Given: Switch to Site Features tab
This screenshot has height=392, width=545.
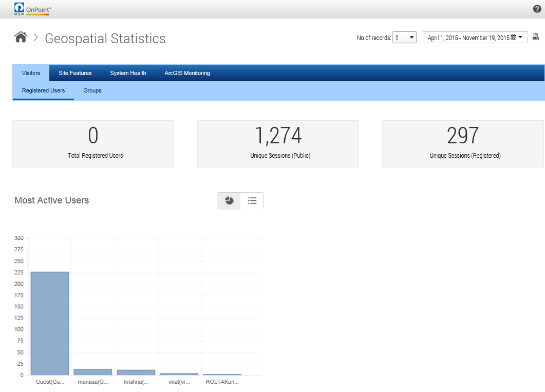Looking at the screenshot, I should click(75, 73).
